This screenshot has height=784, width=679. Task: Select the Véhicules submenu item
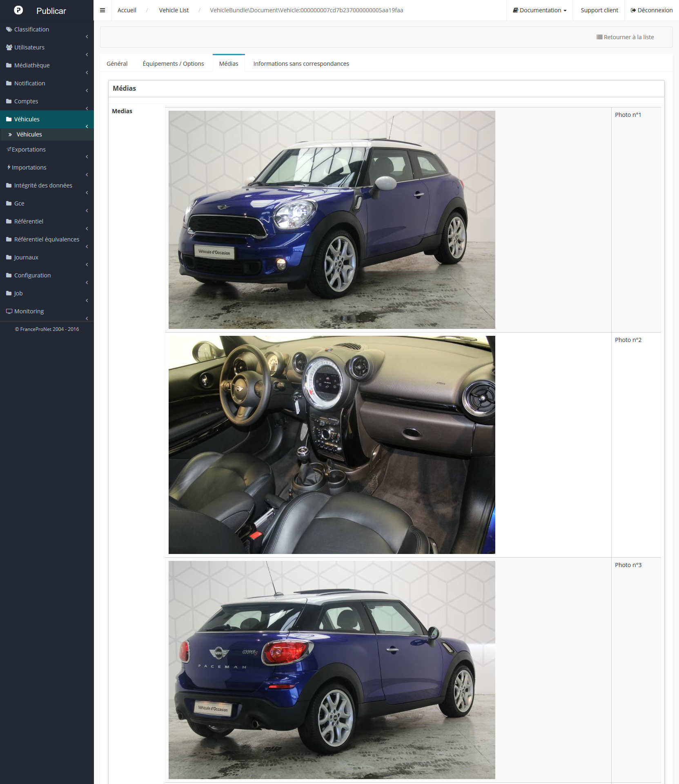29,134
